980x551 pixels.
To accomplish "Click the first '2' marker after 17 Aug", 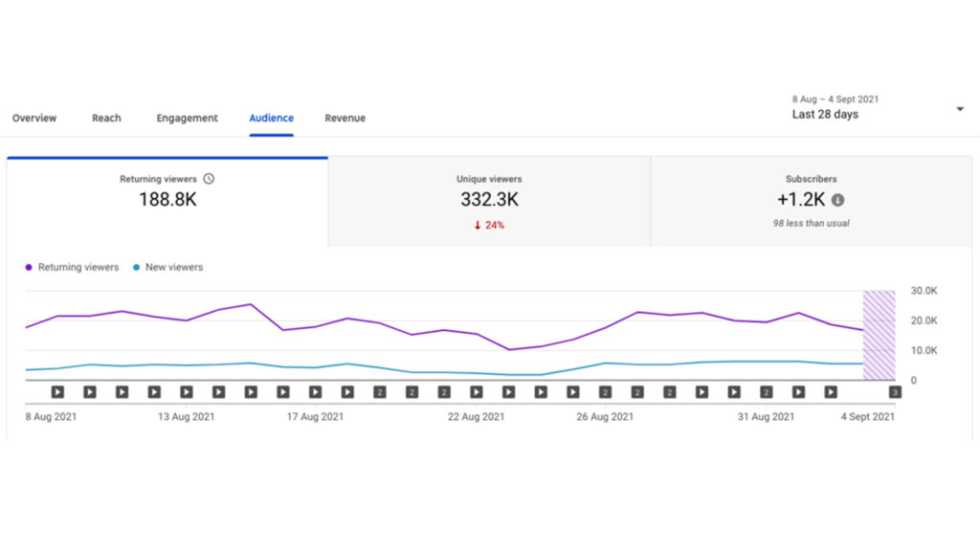I will pos(379,391).
